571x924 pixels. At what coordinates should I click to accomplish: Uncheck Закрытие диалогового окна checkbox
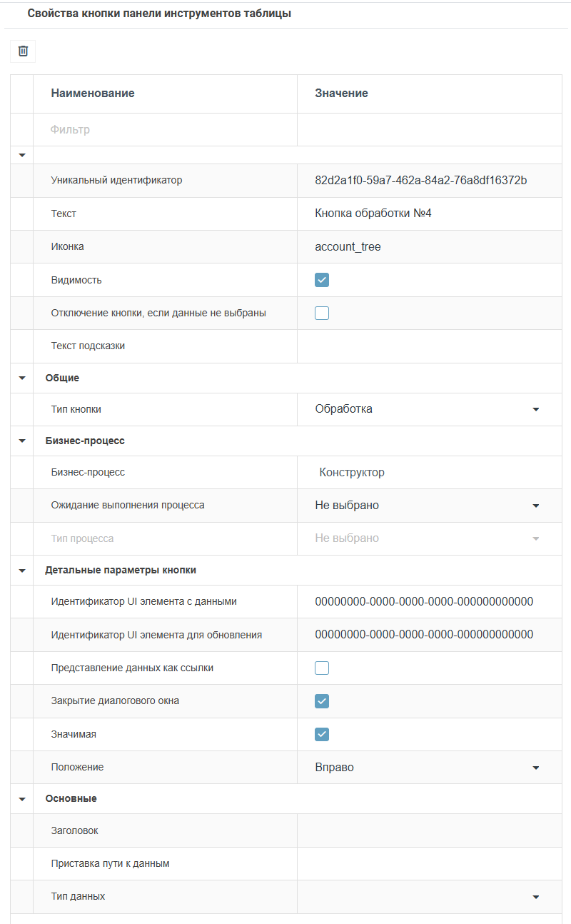pyautogui.click(x=322, y=701)
